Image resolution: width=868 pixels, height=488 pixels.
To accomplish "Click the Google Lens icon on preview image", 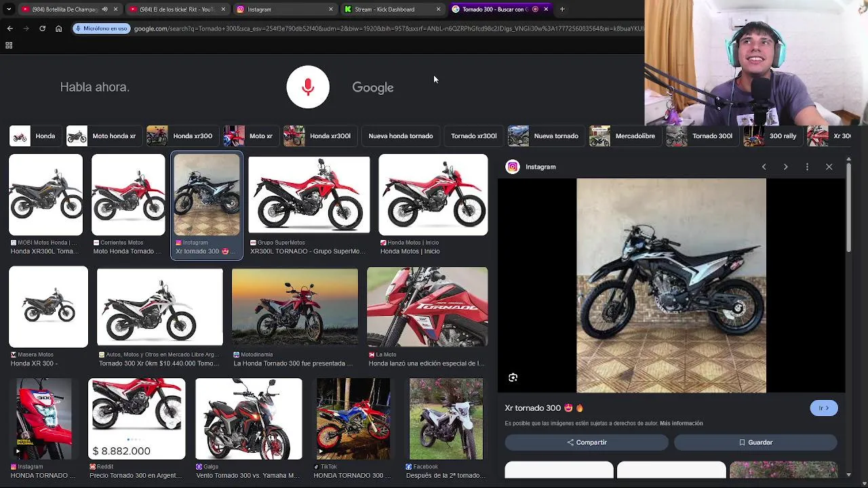I will pos(513,378).
